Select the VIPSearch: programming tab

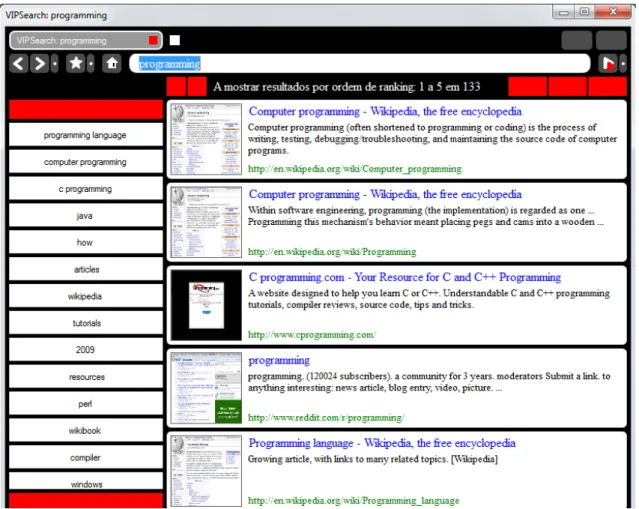pos(86,40)
